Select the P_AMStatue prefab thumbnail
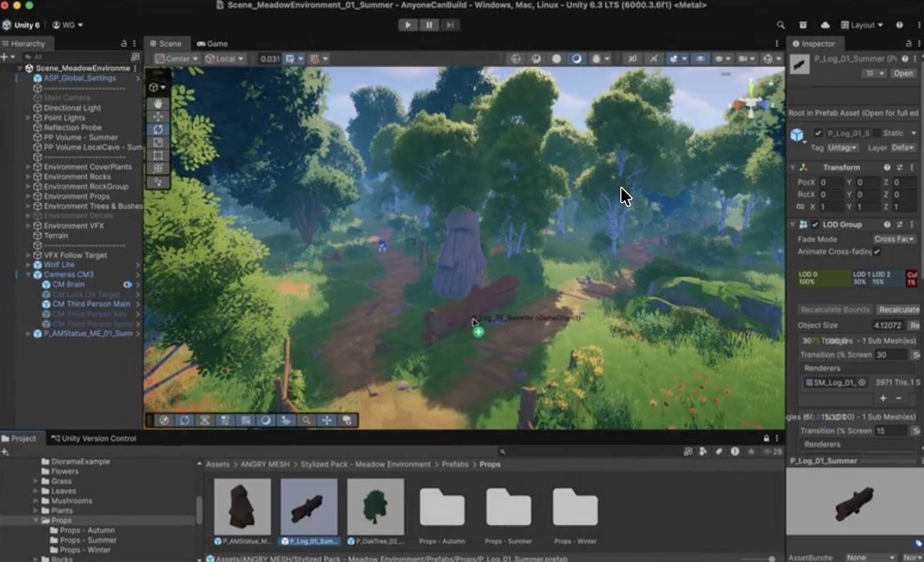This screenshot has height=562, width=924. pyautogui.click(x=242, y=507)
